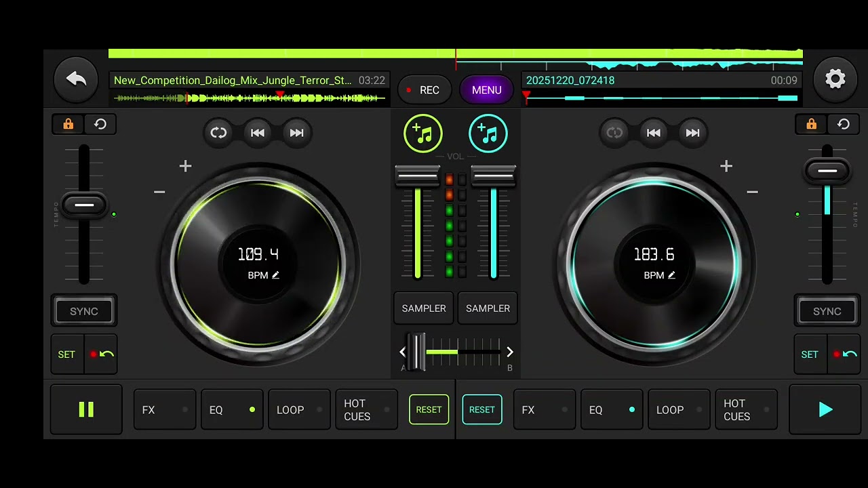
Task: Click the crossfader handle
Action: point(416,352)
